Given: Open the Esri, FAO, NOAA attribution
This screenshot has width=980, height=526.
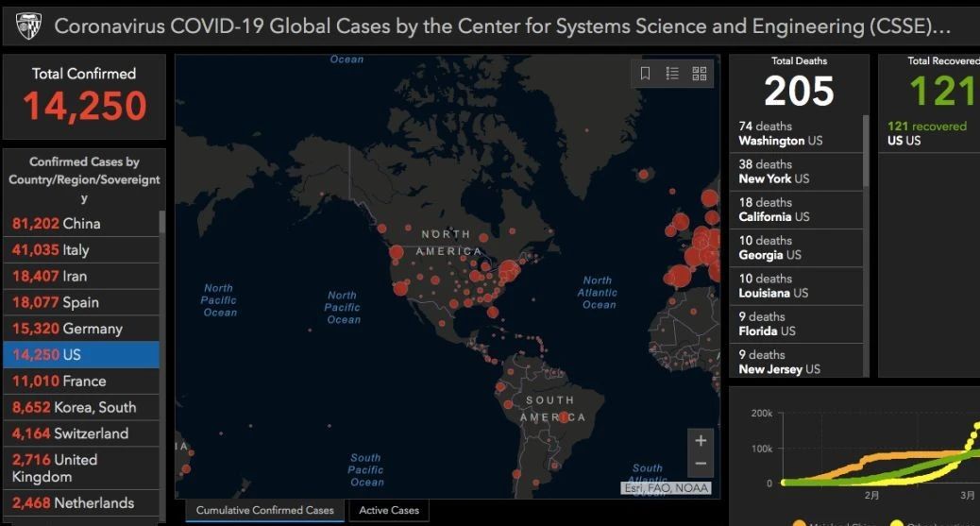Looking at the screenshot, I should (x=666, y=488).
